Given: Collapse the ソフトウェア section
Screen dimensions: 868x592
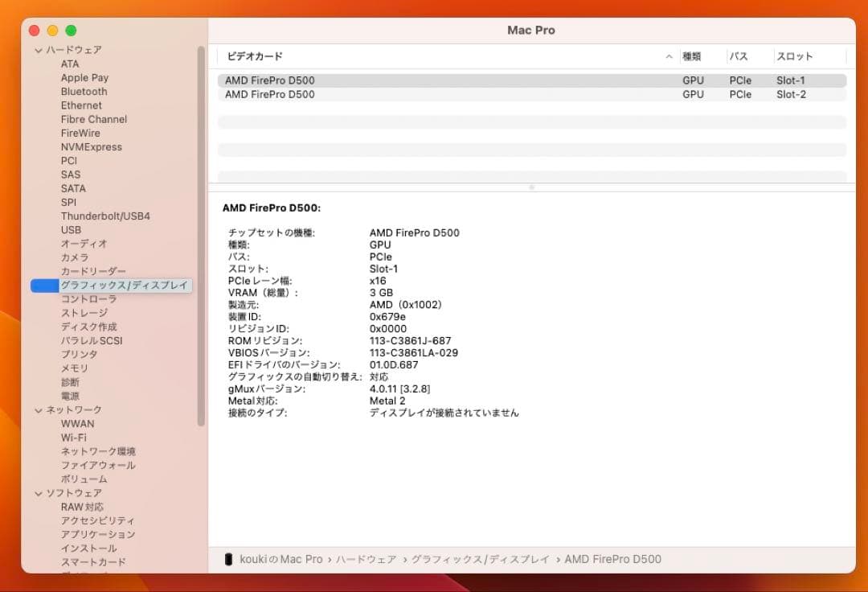Looking at the screenshot, I should click(x=39, y=492).
